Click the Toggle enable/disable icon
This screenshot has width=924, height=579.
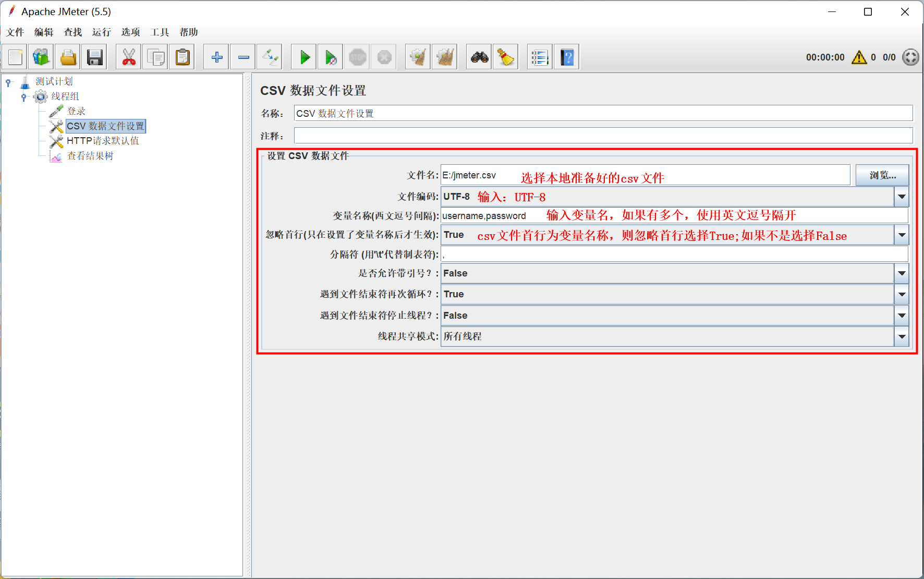coord(270,57)
